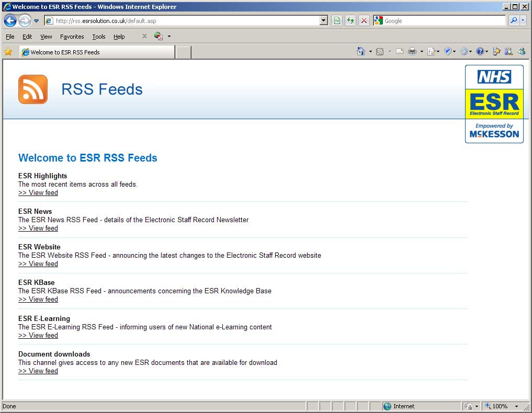Click the globe add-on icon in menu bar

point(159,36)
